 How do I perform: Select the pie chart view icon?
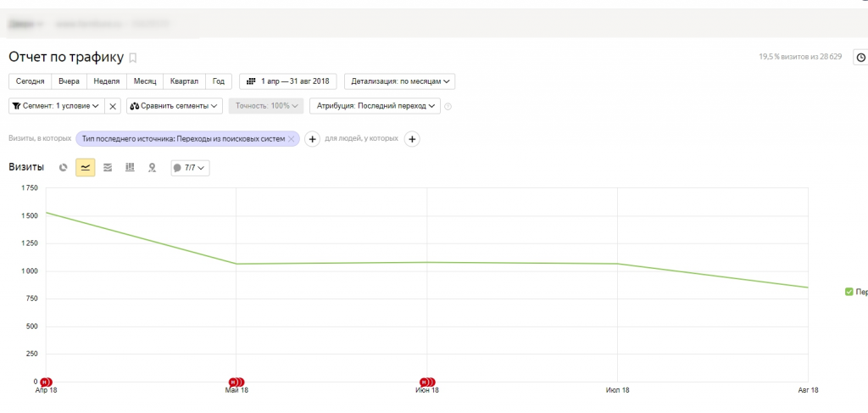pos(64,168)
